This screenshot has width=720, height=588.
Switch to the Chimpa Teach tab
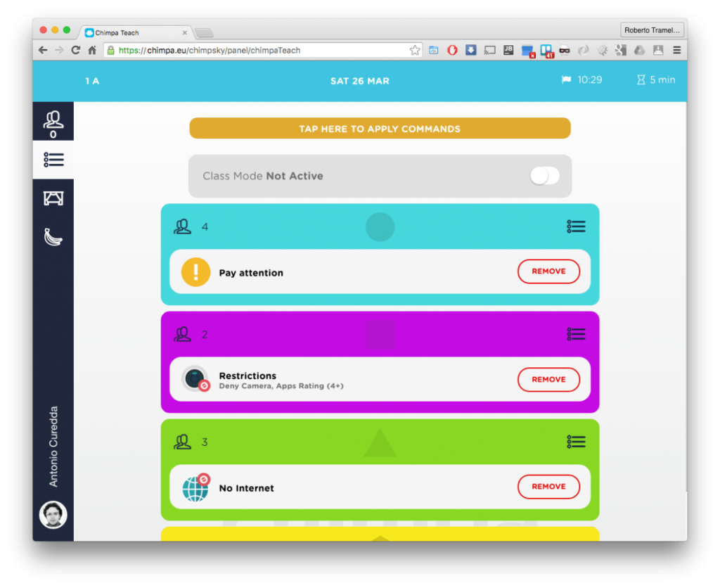click(136, 32)
